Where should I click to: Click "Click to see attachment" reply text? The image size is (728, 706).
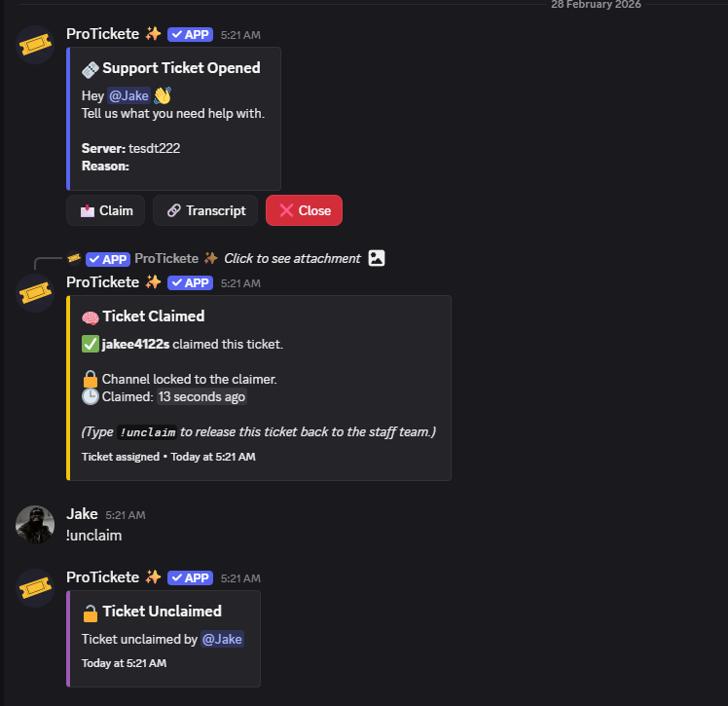pyautogui.click(x=292, y=258)
